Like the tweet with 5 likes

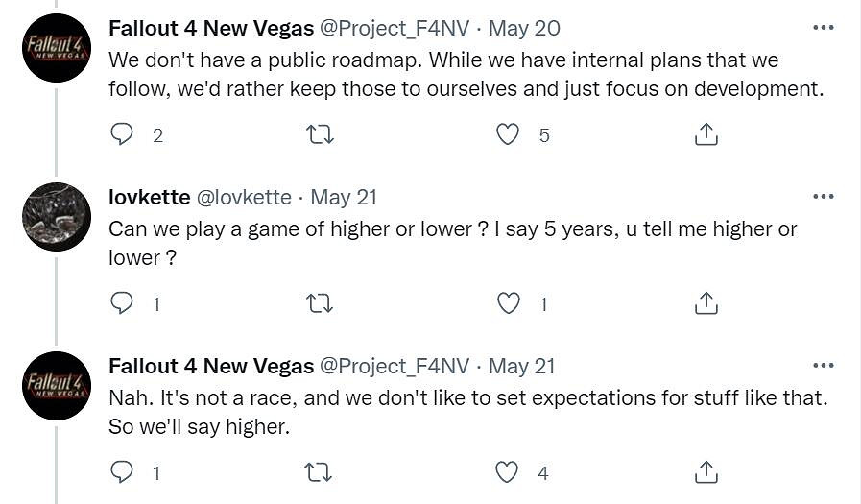pyautogui.click(x=508, y=135)
